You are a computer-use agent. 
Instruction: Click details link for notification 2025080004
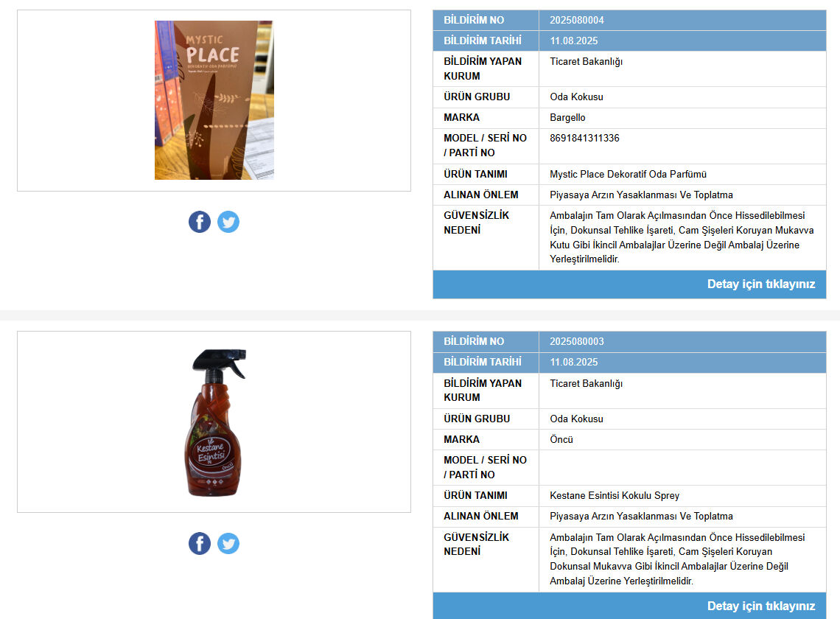coord(760,284)
